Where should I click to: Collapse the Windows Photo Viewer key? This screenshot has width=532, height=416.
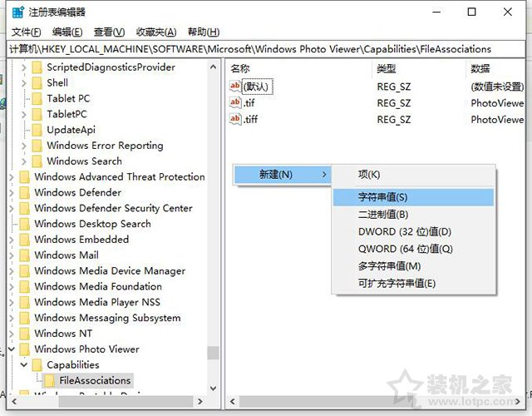tap(12, 349)
